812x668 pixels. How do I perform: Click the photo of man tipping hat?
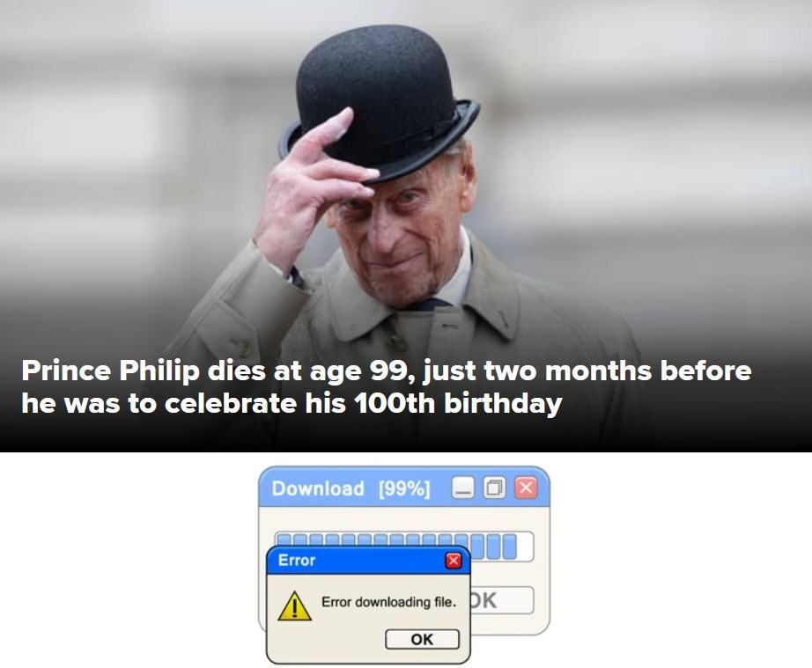[406, 225]
